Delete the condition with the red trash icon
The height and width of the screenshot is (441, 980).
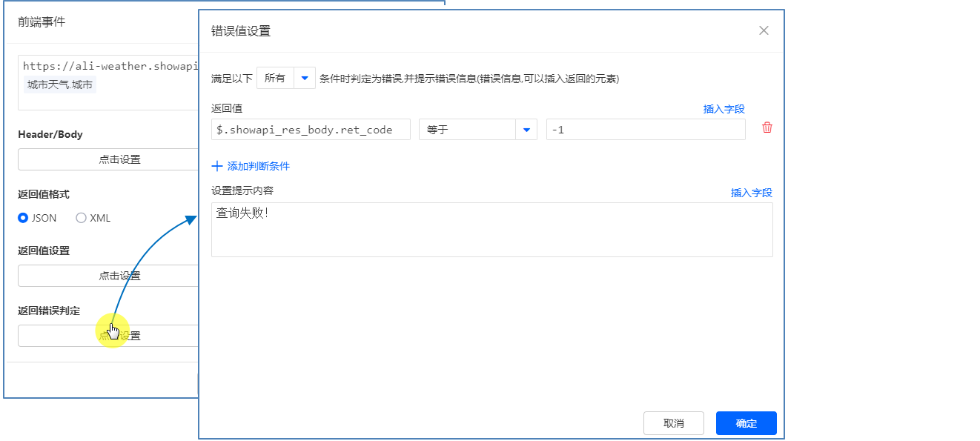(x=767, y=128)
